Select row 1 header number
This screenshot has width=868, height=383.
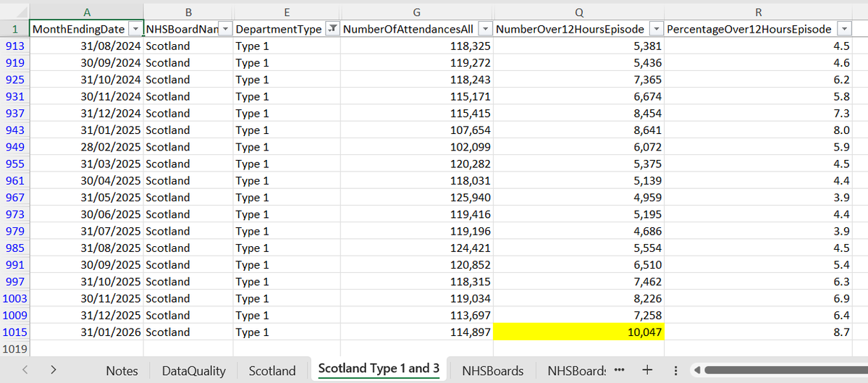[14, 30]
